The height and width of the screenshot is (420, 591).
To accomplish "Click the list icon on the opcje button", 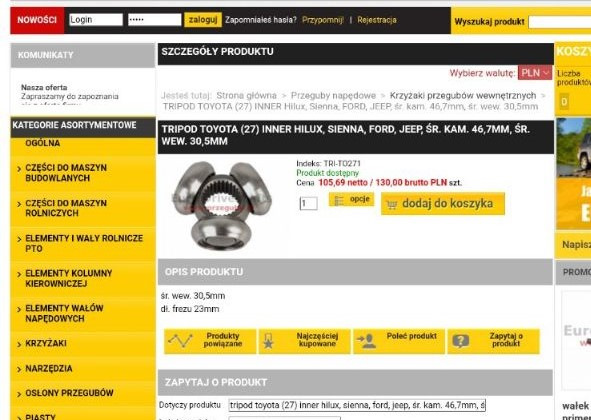I will pyautogui.click(x=339, y=200).
